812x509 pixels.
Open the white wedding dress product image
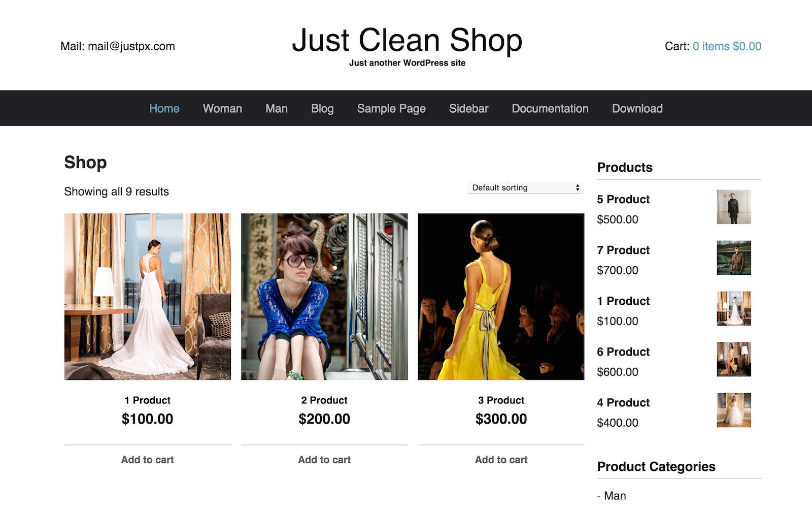click(x=147, y=296)
